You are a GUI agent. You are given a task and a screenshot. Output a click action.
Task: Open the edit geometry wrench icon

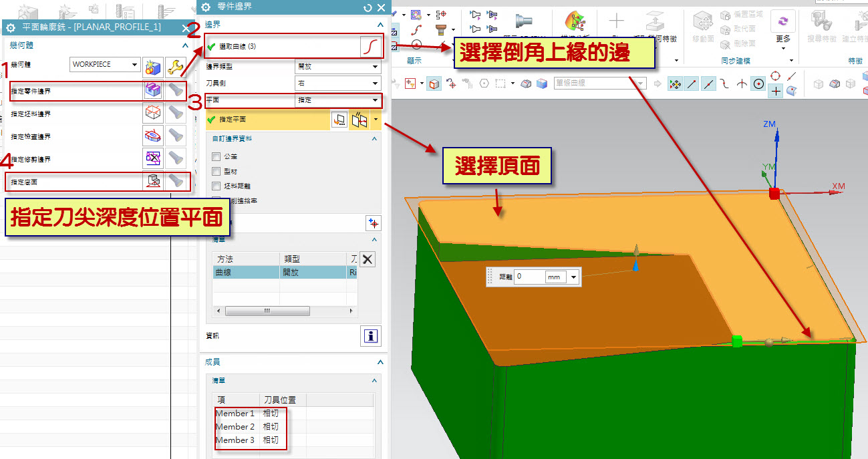[x=176, y=66]
